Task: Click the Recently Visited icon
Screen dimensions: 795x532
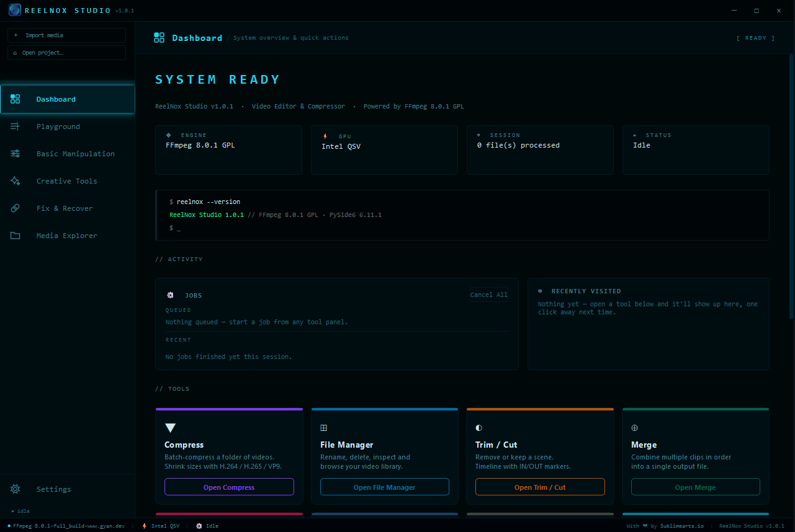Action: click(540, 291)
